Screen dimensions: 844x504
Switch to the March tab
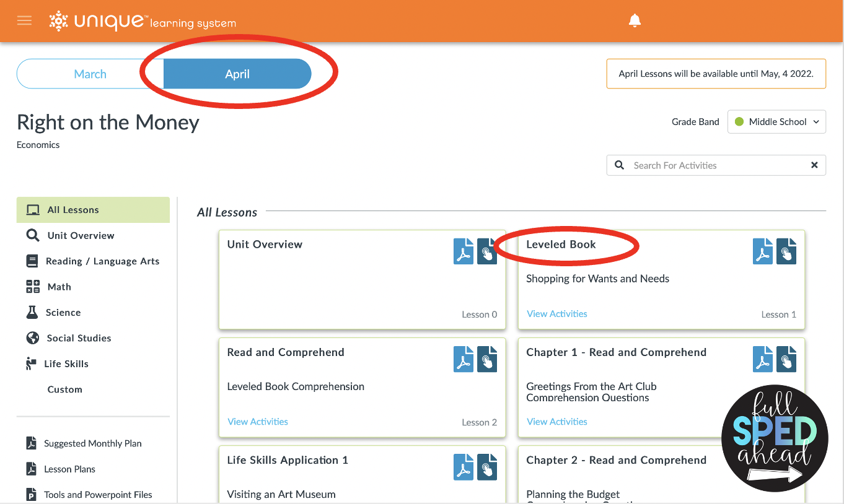pyautogui.click(x=89, y=73)
